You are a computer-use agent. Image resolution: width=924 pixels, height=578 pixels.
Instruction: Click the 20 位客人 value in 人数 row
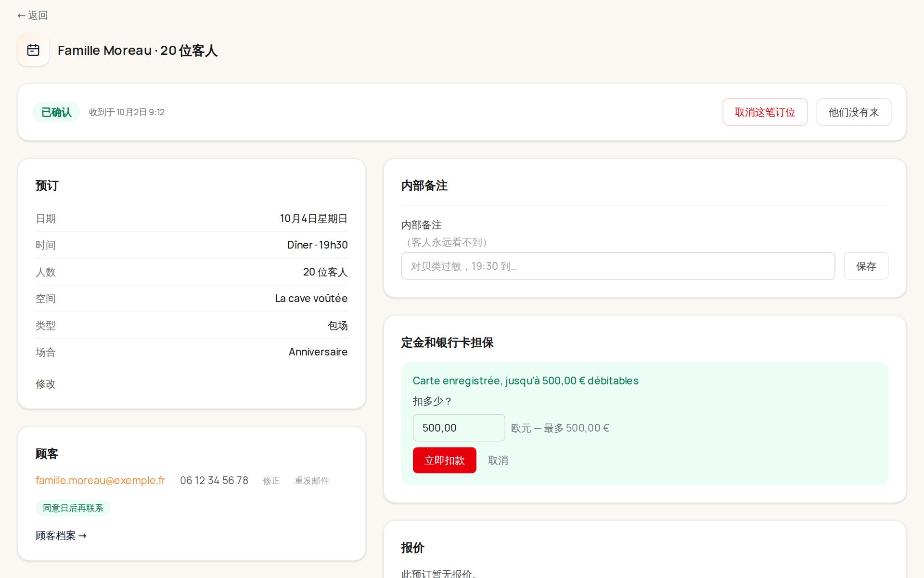tap(325, 272)
